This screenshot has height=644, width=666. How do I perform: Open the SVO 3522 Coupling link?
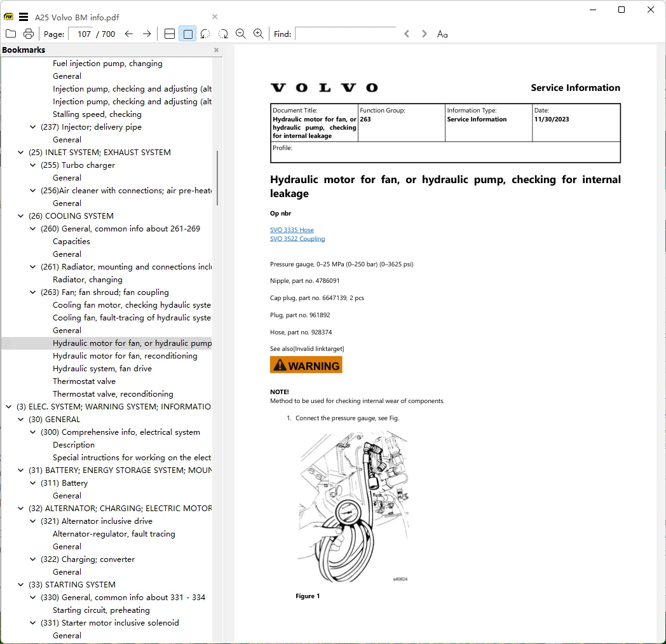297,239
